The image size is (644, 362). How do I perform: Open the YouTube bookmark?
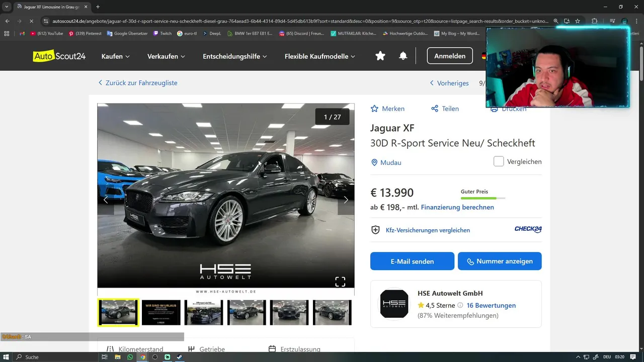click(x=46, y=34)
